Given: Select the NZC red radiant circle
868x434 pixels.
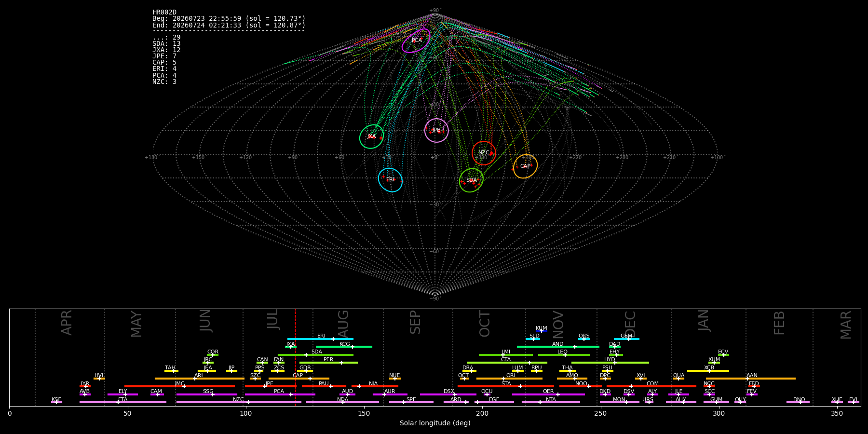Looking at the screenshot, I should click(484, 153).
